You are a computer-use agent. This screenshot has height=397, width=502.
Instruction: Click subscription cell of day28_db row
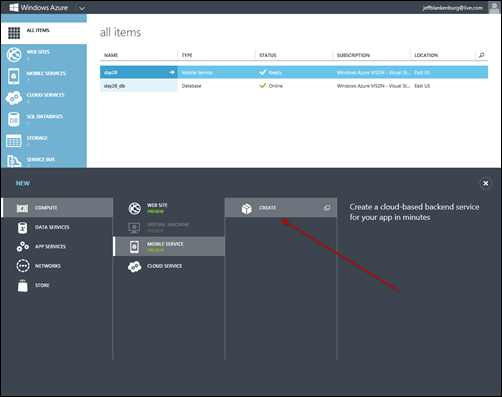click(x=373, y=86)
